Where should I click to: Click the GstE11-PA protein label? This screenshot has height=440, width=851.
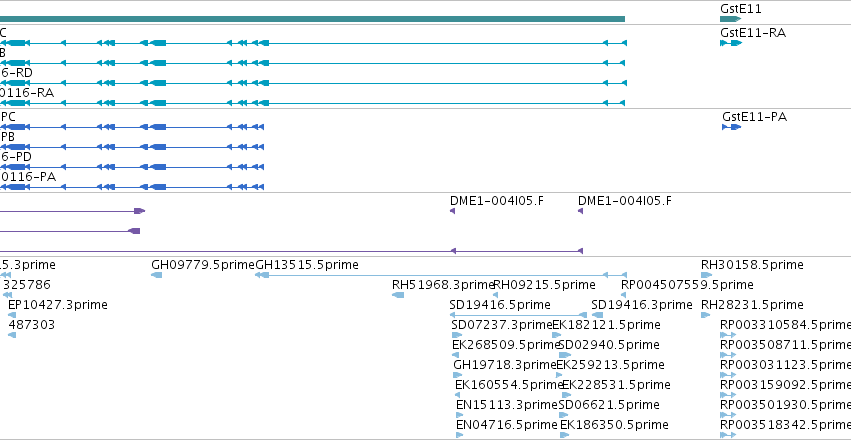pos(754,117)
